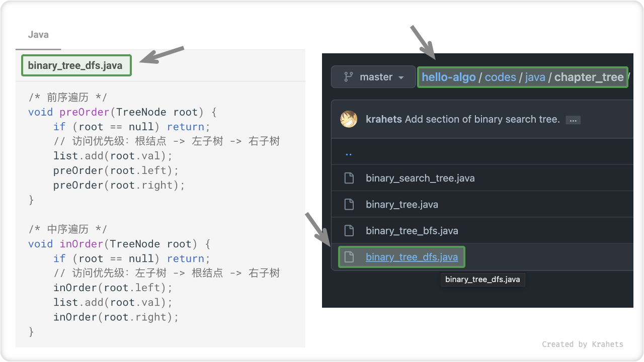Open the hello-algo repository link
The height and width of the screenshot is (362, 644).
(449, 77)
